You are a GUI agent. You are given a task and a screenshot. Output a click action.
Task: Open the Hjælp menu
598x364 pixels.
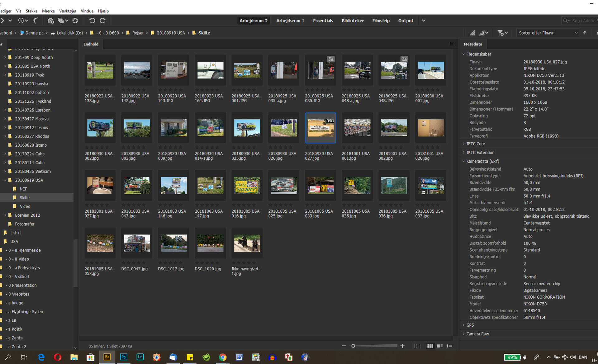point(103,11)
